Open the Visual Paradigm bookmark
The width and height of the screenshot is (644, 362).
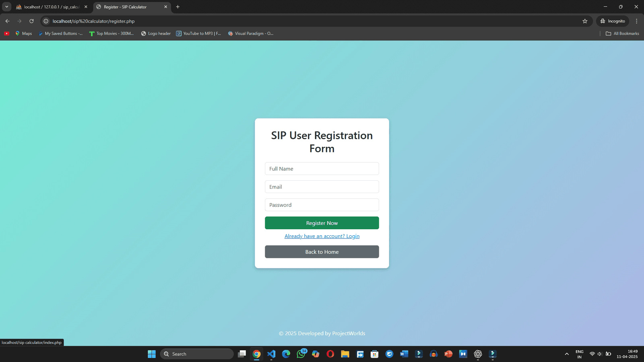tap(250, 33)
